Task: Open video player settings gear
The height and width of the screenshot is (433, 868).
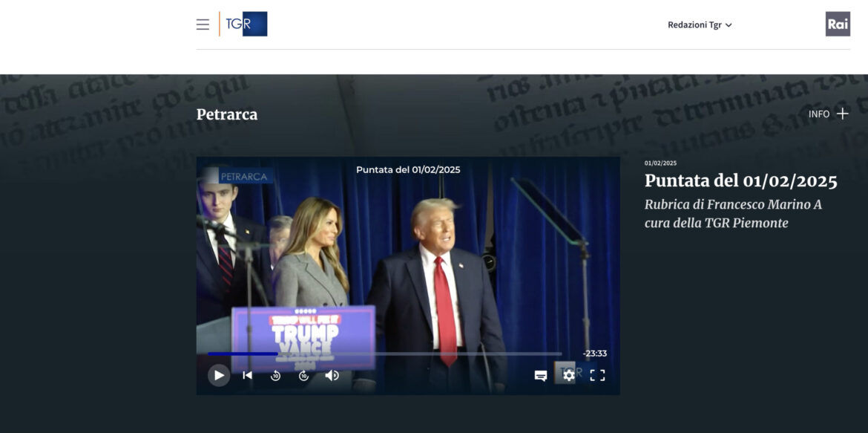Action: 568,375
